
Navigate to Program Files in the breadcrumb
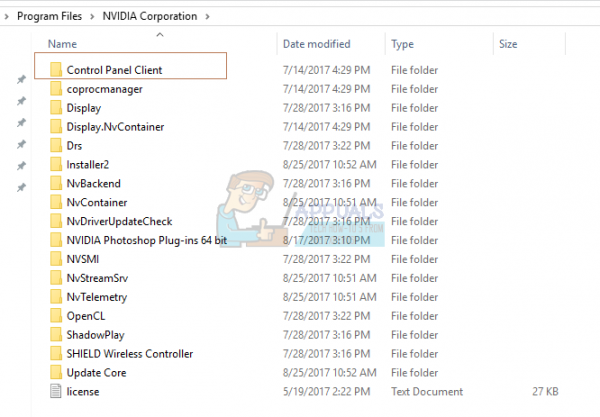[x=50, y=16]
